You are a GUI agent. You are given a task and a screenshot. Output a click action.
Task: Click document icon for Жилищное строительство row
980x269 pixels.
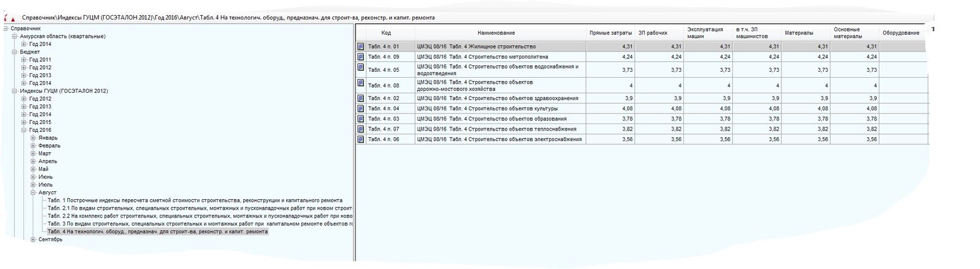point(361,46)
